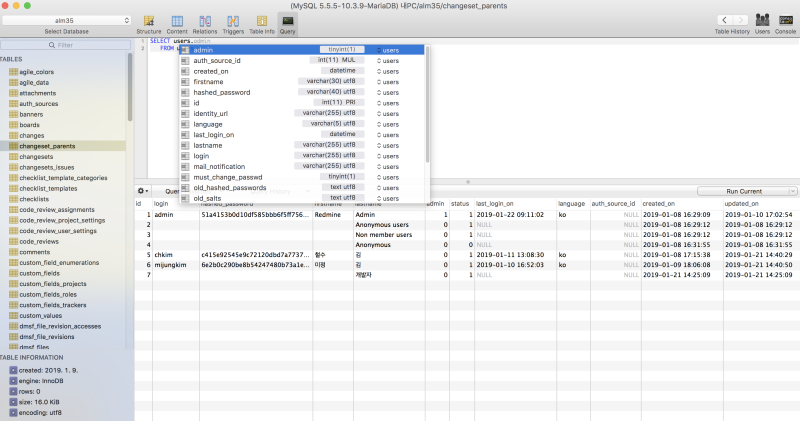Switch to the Query view

pyautogui.click(x=287, y=24)
